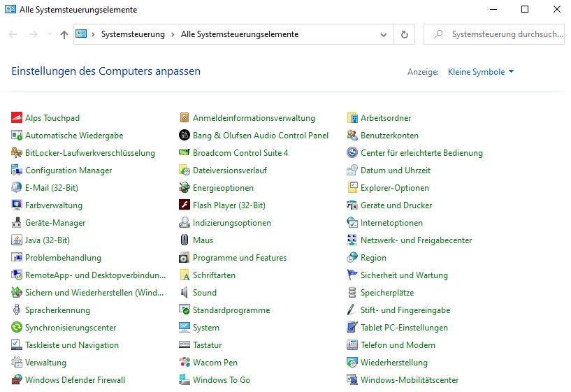Open the Flash Player (32-Bit) icon
The image size is (571, 392).
(x=185, y=205)
